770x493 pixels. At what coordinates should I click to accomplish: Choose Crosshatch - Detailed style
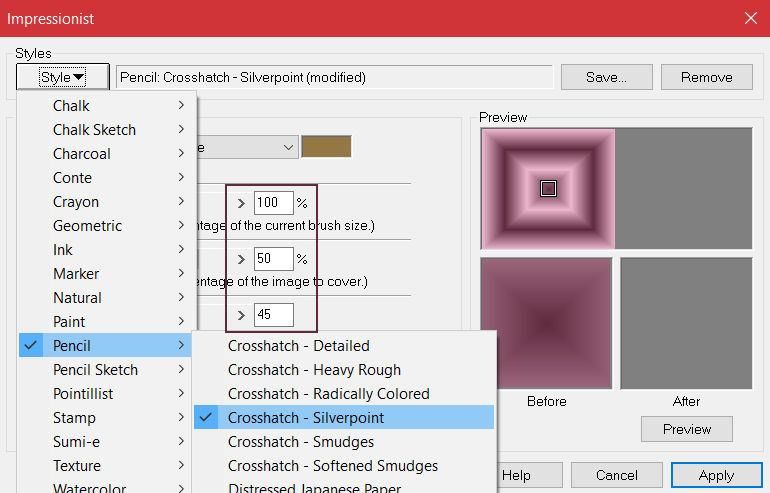pos(344,346)
